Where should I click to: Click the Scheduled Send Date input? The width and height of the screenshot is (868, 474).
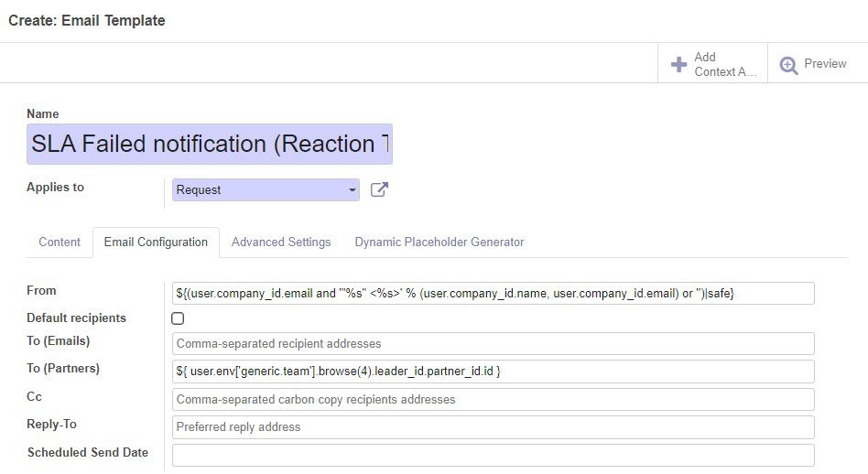[494, 455]
